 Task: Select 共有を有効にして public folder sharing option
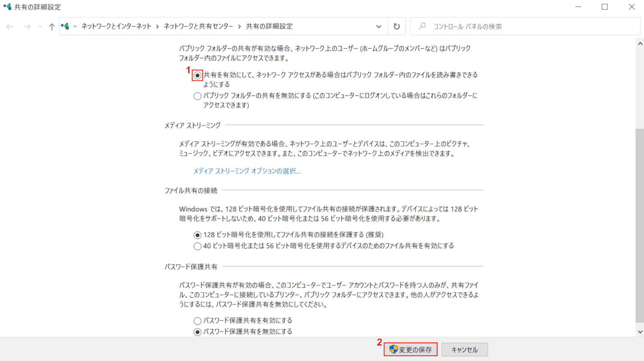pyautogui.click(x=197, y=75)
